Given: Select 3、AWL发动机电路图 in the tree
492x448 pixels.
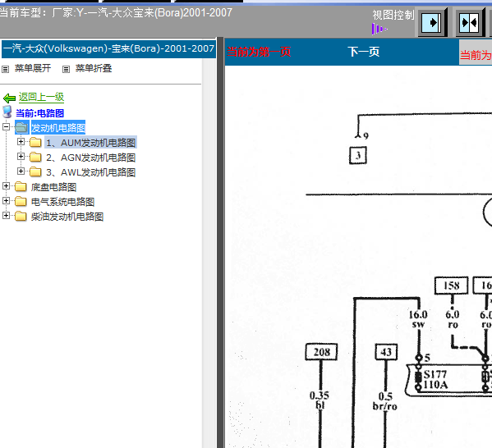Looking at the screenshot, I should coord(90,172).
